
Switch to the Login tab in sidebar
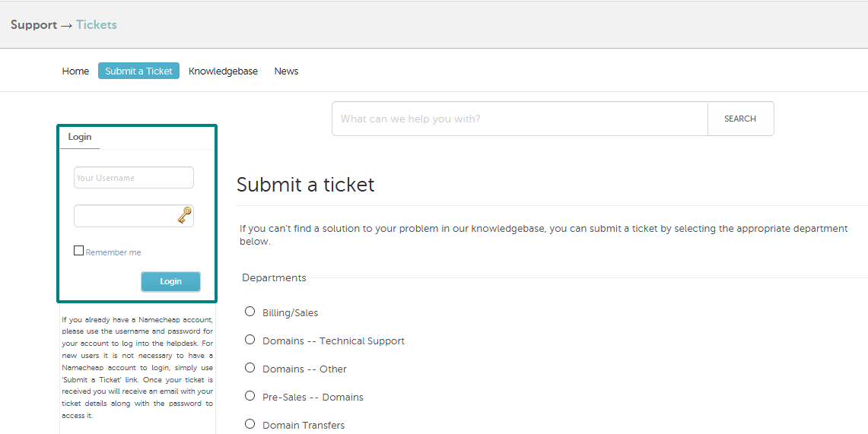click(80, 137)
